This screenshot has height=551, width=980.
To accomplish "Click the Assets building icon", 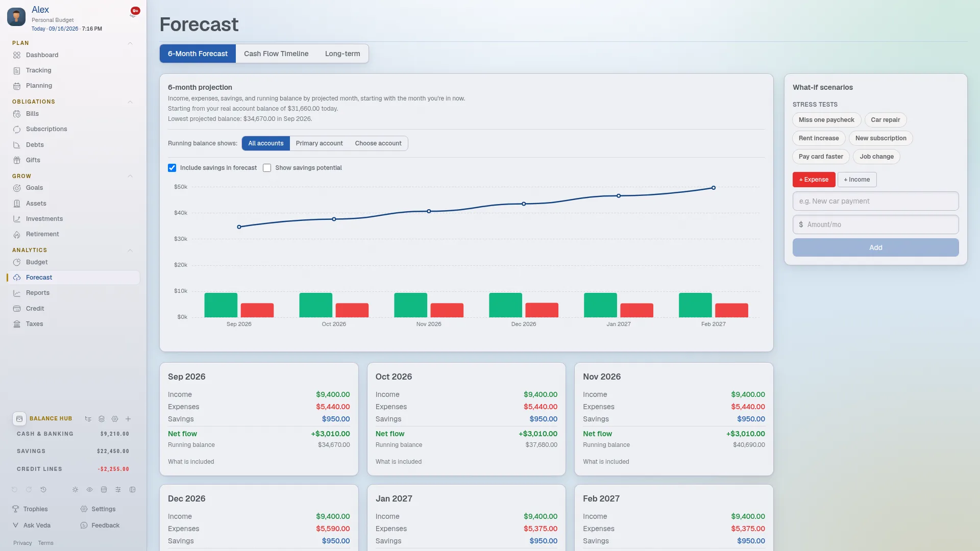I will tap(17, 204).
